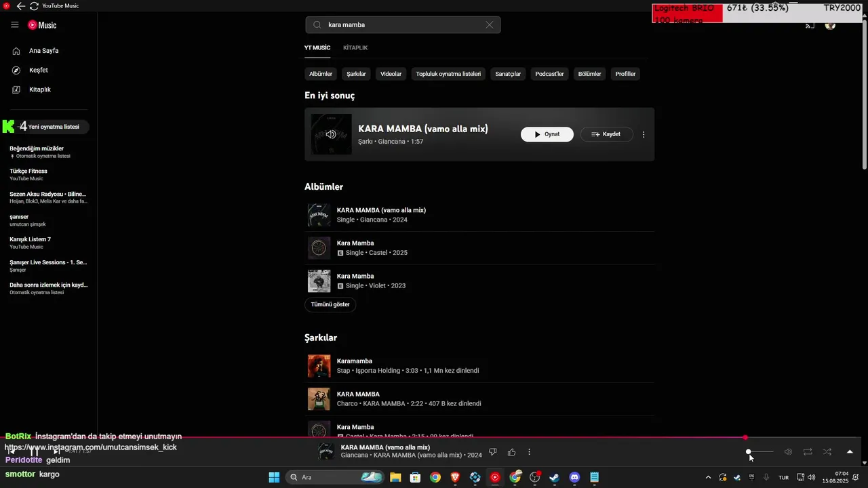
Task: Open the taskbar clock showing 07:04
Action: point(835,477)
